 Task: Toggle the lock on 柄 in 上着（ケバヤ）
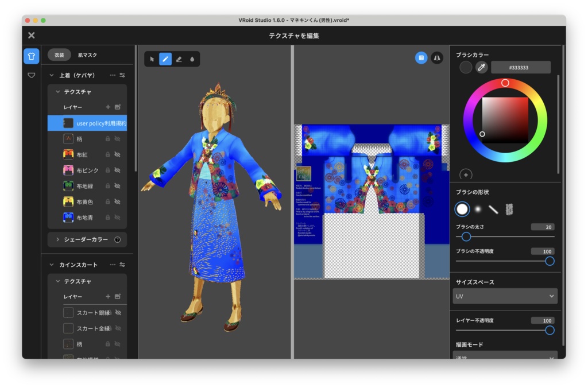107,139
